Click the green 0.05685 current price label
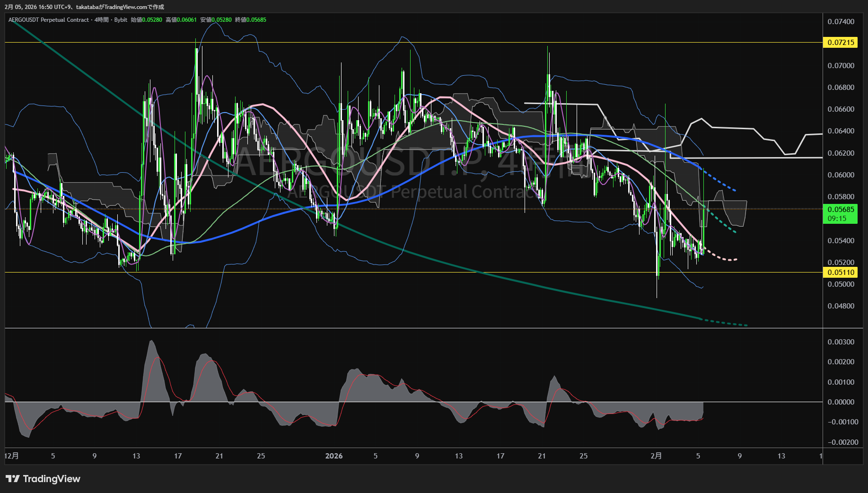Image resolution: width=868 pixels, height=493 pixels. (841, 210)
